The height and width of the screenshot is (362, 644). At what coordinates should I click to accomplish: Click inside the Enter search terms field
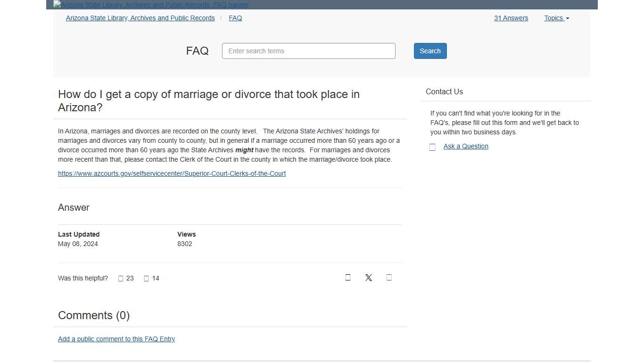pyautogui.click(x=308, y=51)
